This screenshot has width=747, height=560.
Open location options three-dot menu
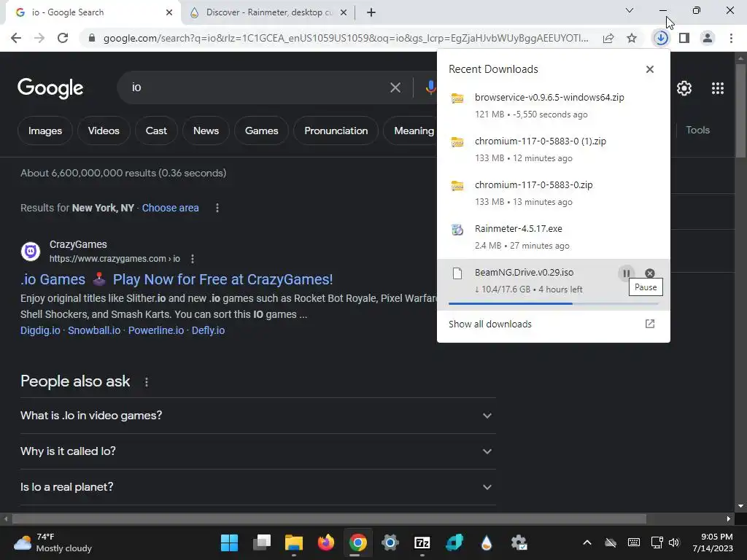coord(217,208)
